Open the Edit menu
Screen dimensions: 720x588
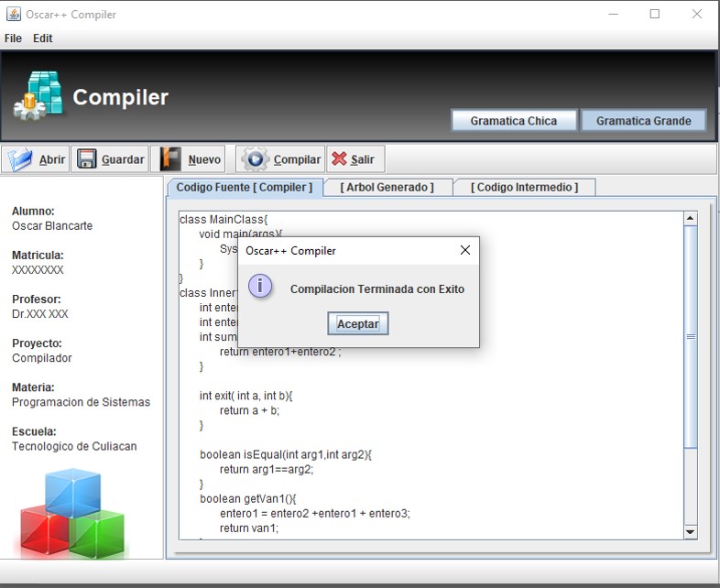coord(42,38)
